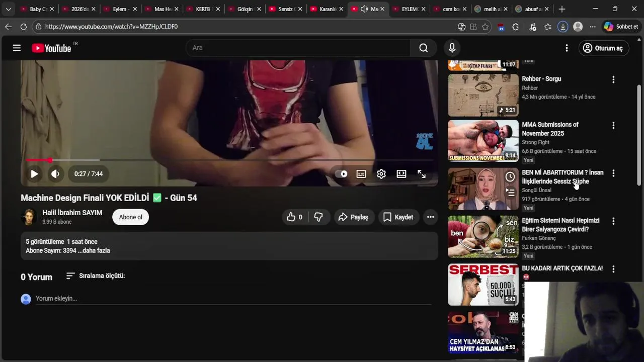Image resolution: width=644 pixels, height=362 pixels.
Task: Open BU KADARI ARTIK ÇOK FAZLA title
Action: point(562,268)
